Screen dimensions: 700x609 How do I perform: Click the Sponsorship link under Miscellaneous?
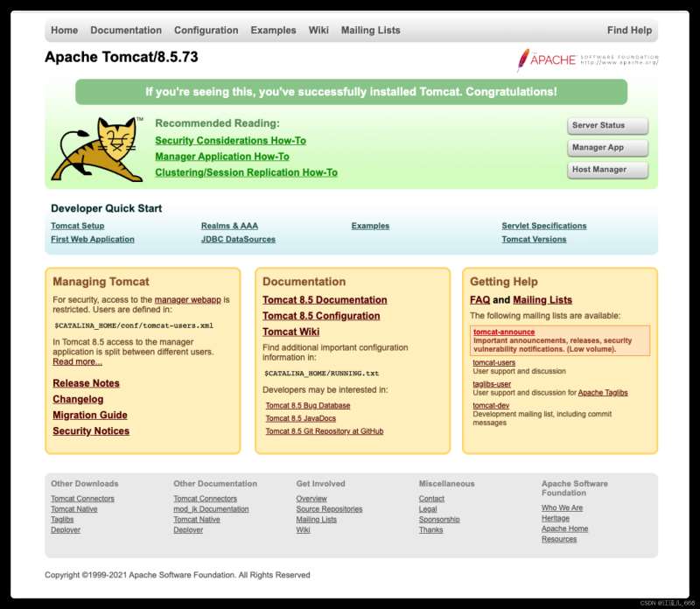click(439, 520)
